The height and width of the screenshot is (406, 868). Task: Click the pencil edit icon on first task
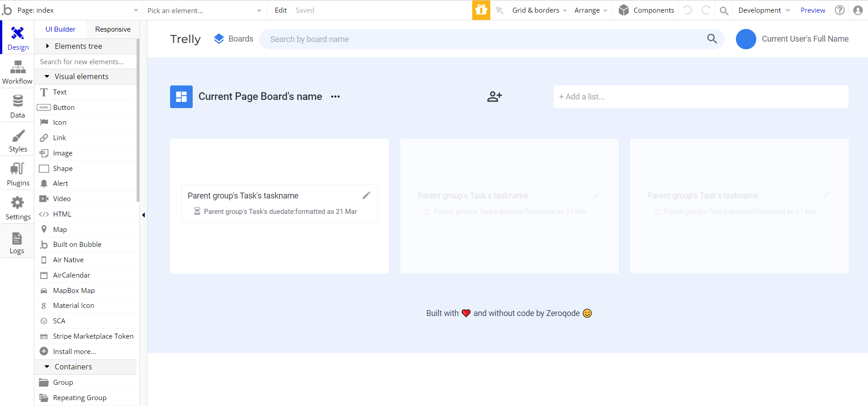(366, 195)
